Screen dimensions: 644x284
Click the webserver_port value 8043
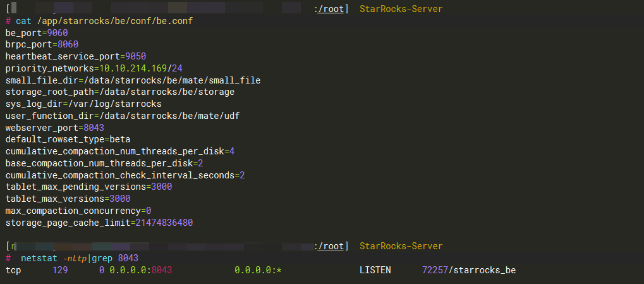click(94, 128)
